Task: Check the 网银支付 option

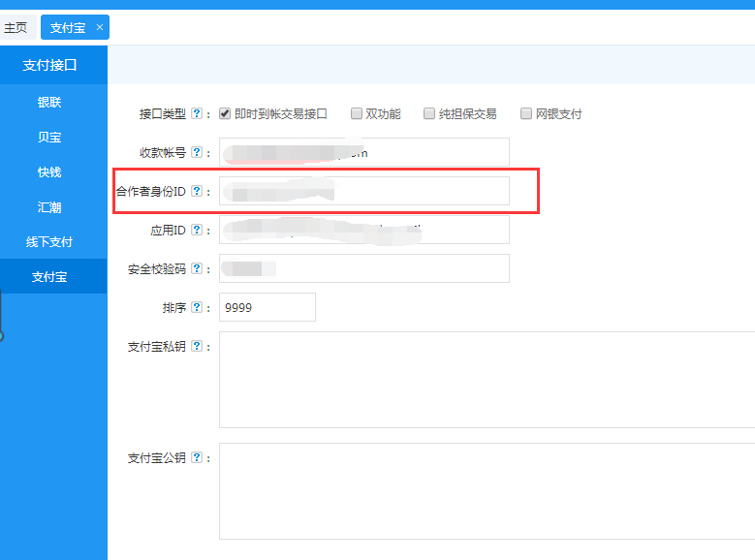Action: (x=526, y=113)
